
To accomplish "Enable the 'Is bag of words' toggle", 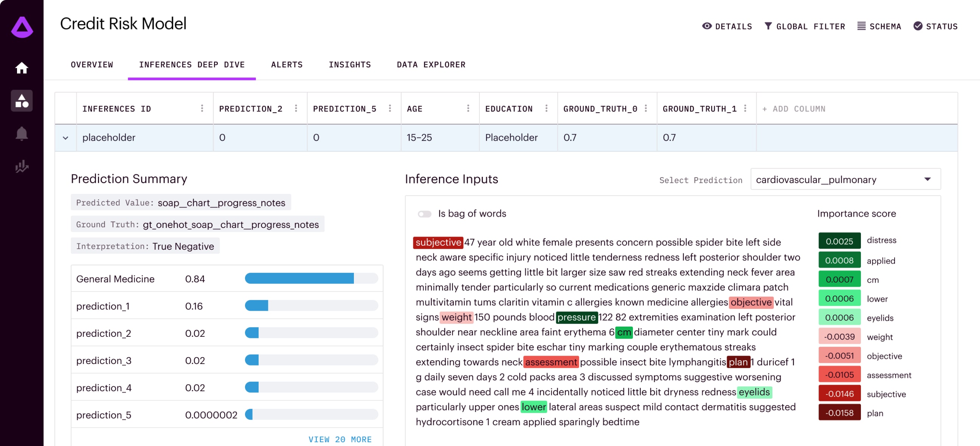I will pyautogui.click(x=424, y=214).
